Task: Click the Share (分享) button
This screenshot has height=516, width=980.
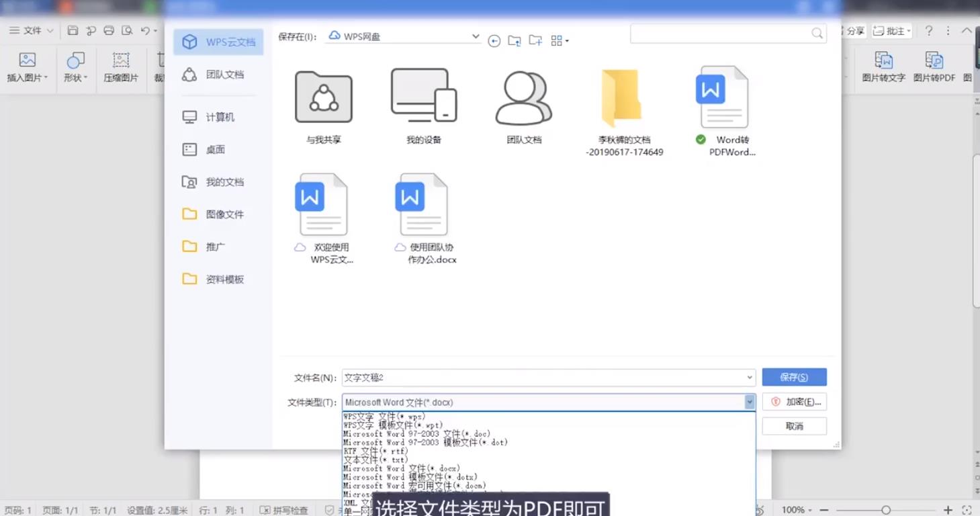Action: [x=855, y=31]
